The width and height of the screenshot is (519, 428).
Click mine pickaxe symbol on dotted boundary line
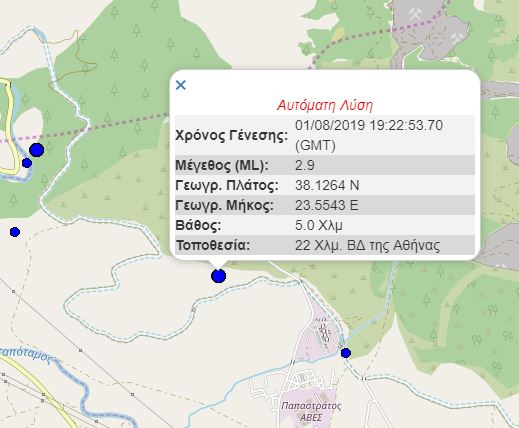(x=415, y=15)
